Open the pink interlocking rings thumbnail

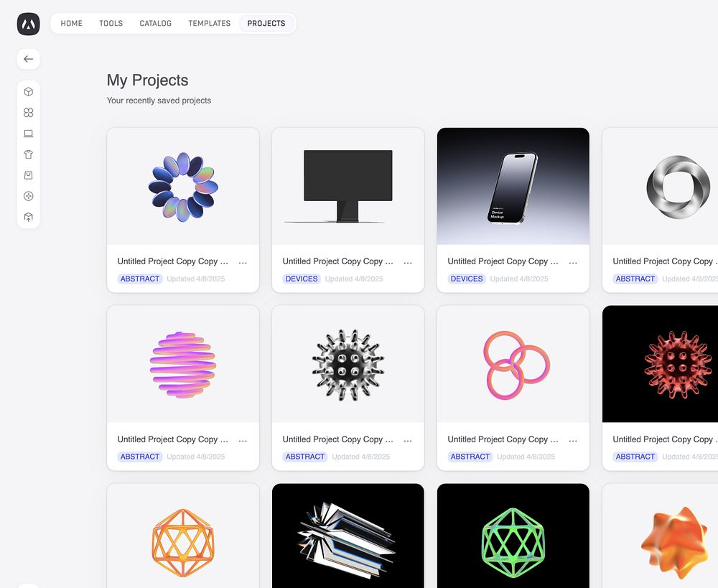(x=513, y=364)
